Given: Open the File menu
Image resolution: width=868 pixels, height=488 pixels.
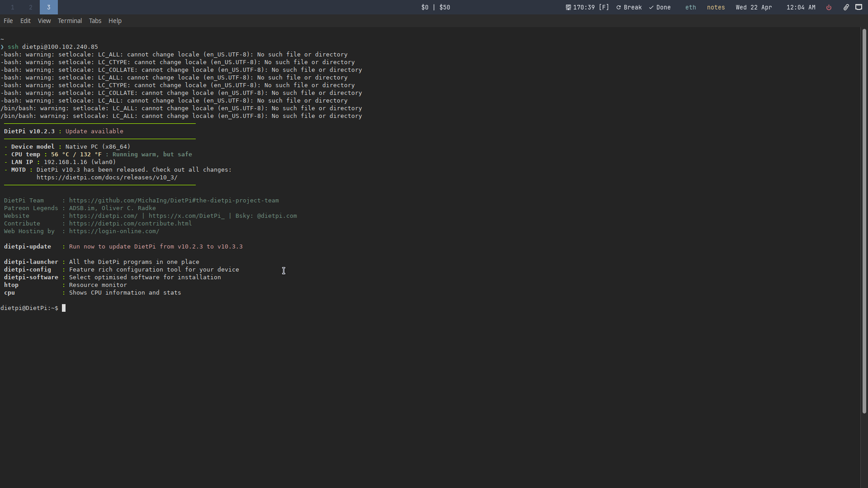Looking at the screenshot, I should [8, 21].
